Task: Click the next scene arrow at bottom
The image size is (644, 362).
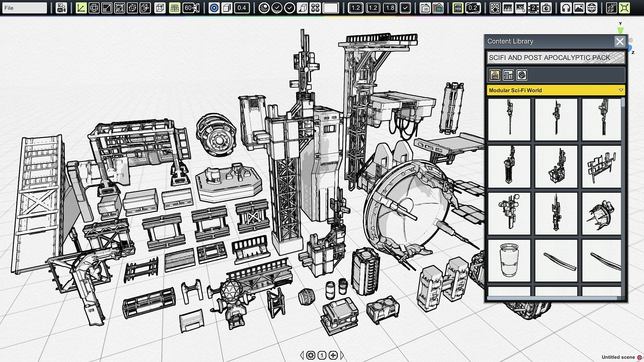Action: 342,355
